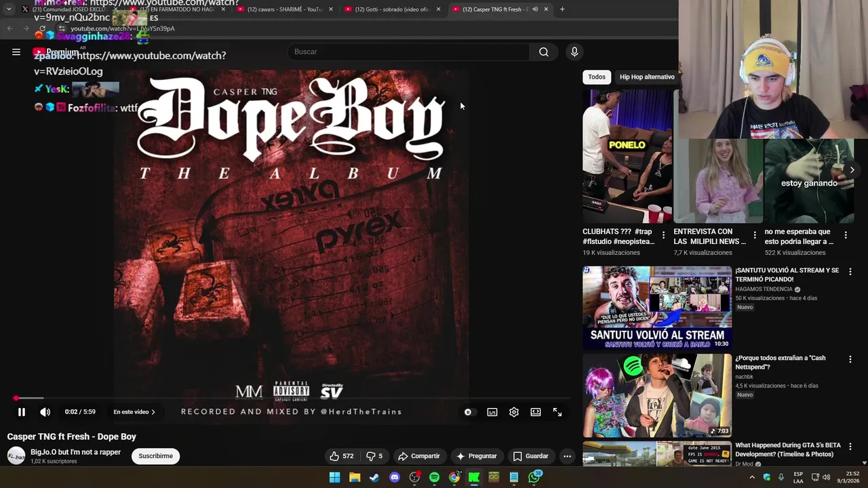The height and width of the screenshot is (488, 868).
Task: Open options for CLUBHATS short
Action: (663, 235)
